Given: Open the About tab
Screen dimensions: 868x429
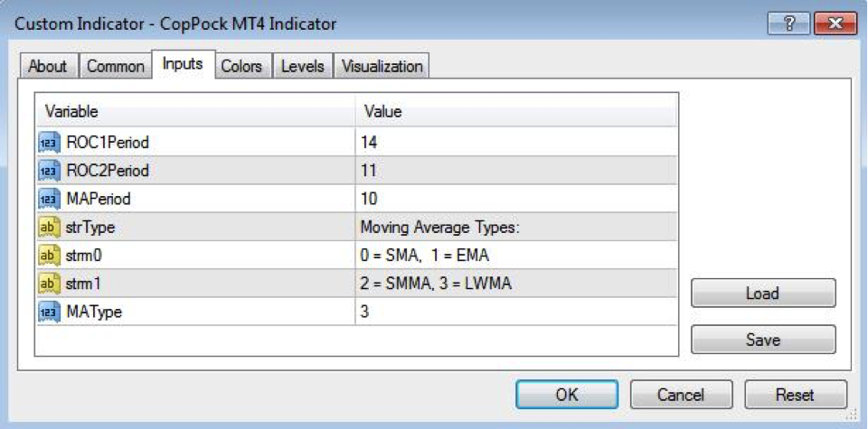Looking at the screenshot, I should pyautogui.click(x=48, y=66).
